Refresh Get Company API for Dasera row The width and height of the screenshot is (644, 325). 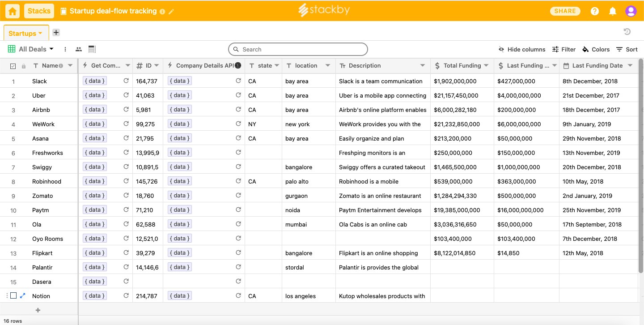(x=126, y=282)
